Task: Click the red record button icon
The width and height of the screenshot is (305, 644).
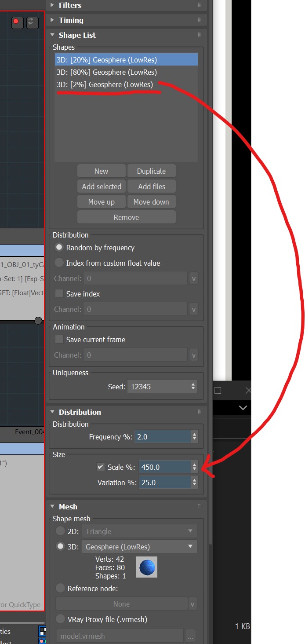Action: click(x=17, y=22)
